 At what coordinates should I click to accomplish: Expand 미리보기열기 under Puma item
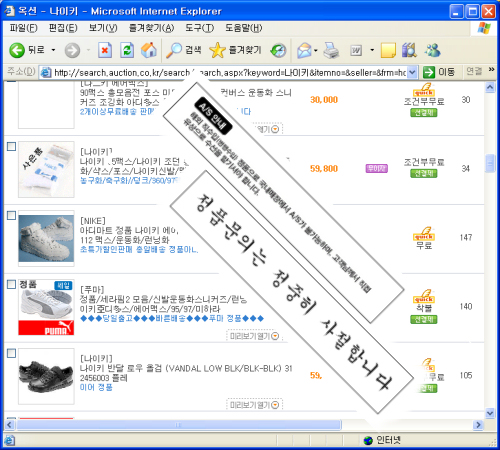click(254, 336)
